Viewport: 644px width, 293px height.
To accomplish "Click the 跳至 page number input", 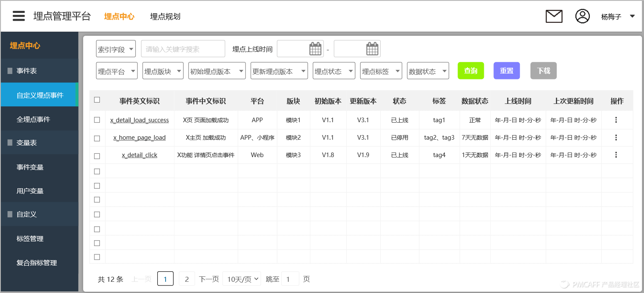I will [290, 279].
